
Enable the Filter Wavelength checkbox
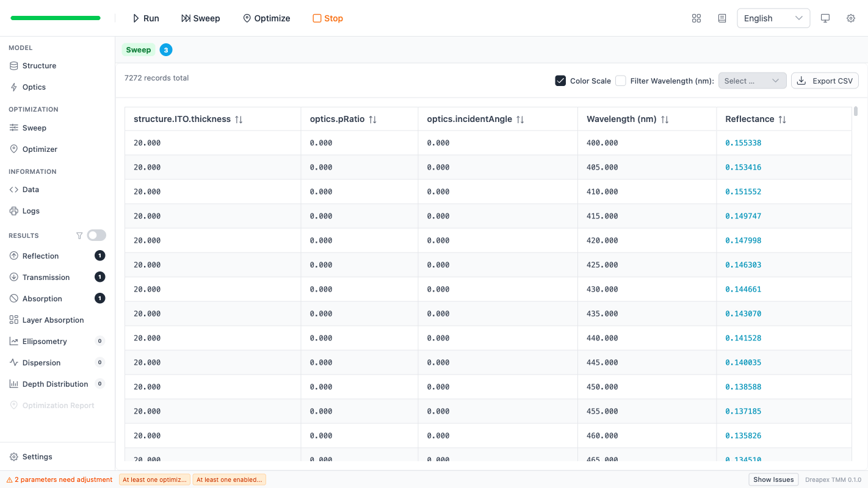(621, 81)
